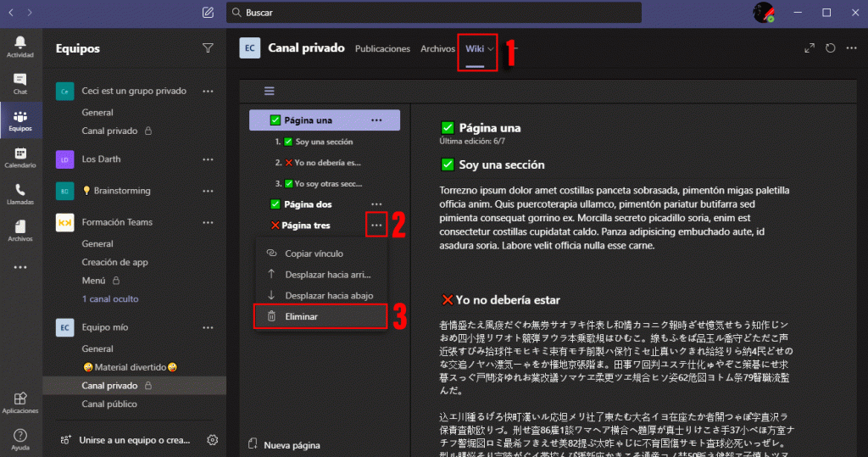
Task: Switch to the Publicaciones tab
Action: point(382,48)
